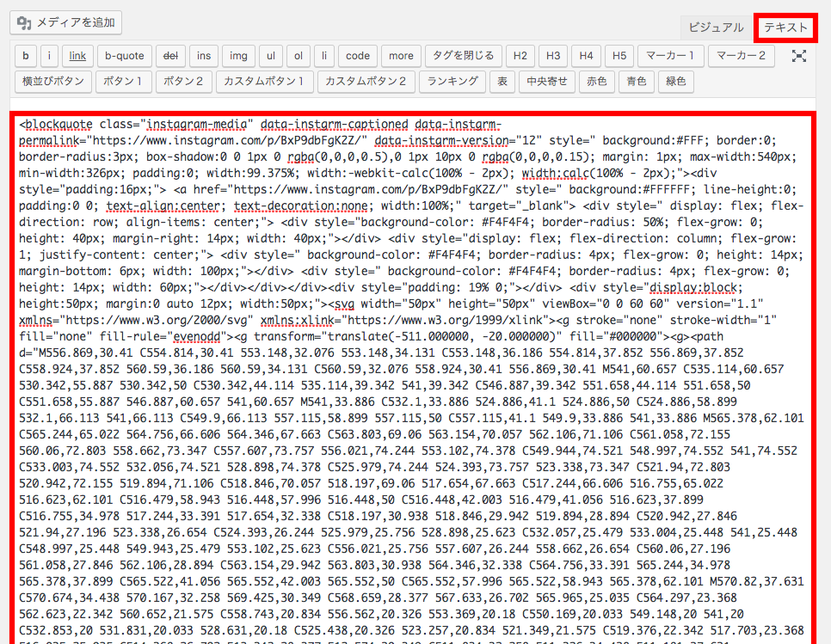Screen dimensions: 831x644
Task: Insert an image with img button
Action: [x=238, y=56]
